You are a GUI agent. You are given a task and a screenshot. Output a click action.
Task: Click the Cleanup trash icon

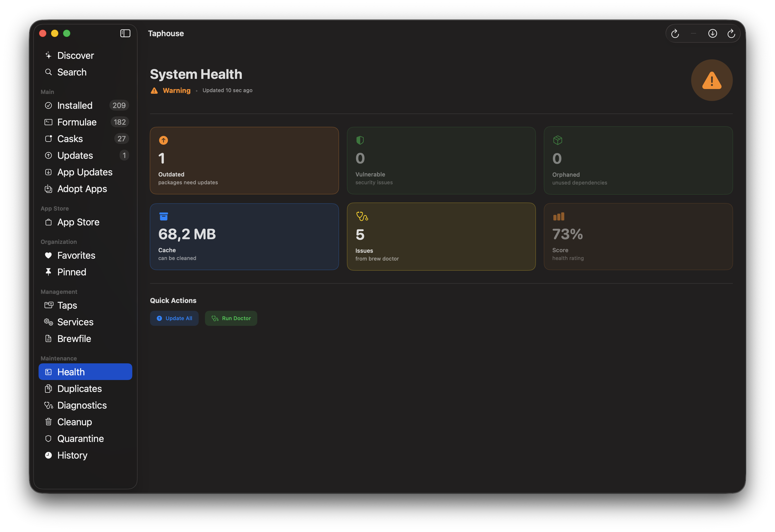(48, 422)
